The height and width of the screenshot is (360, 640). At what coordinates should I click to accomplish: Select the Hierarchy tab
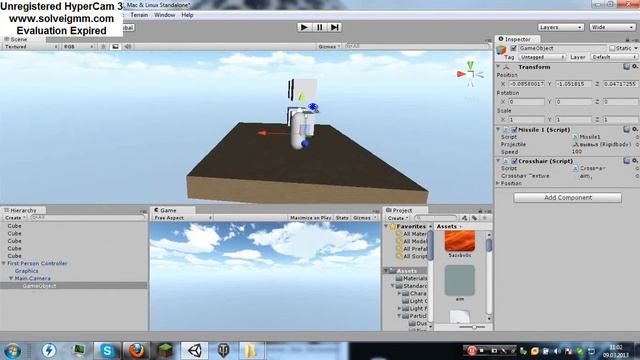pos(23,210)
